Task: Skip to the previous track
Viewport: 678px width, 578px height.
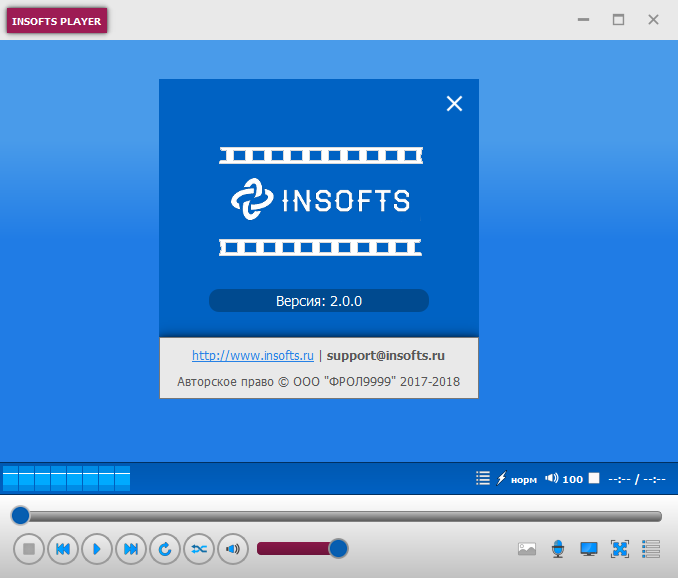Action: click(x=63, y=549)
